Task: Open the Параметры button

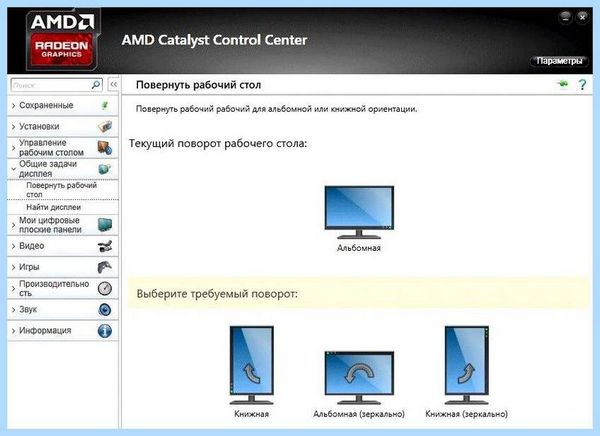Action: tap(559, 61)
